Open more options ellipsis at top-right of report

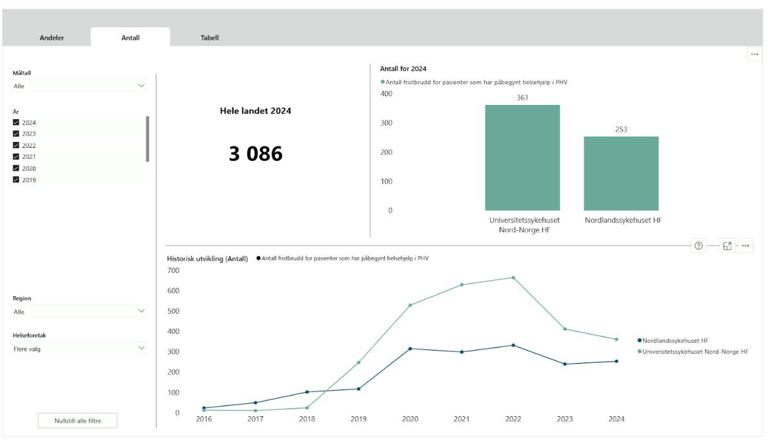[x=754, y=54]
